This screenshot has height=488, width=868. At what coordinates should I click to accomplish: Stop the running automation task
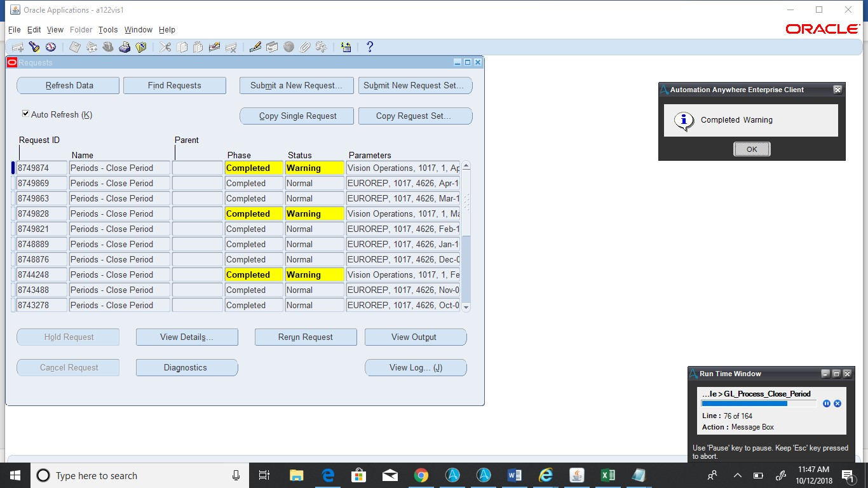[837, 403]
